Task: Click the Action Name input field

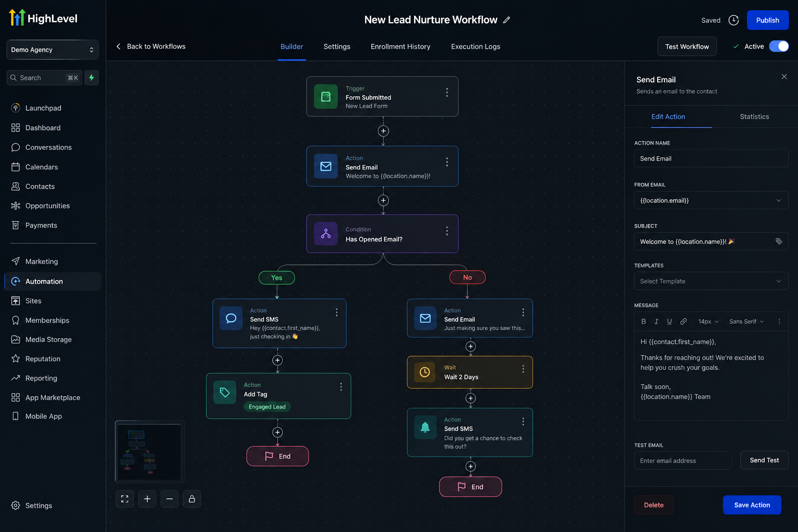Action: pos(711,158)
